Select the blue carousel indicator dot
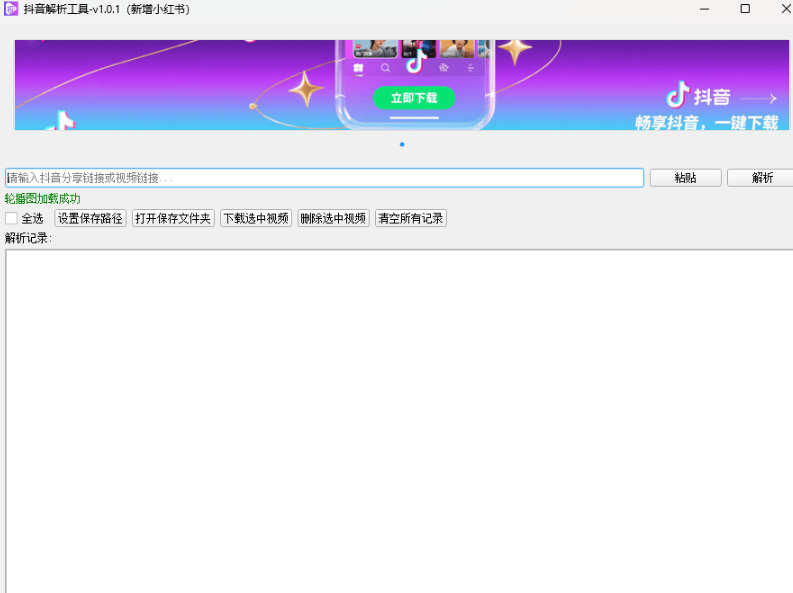Image resolution: width=793 pixels, height=593 pixels. [402, 145]
